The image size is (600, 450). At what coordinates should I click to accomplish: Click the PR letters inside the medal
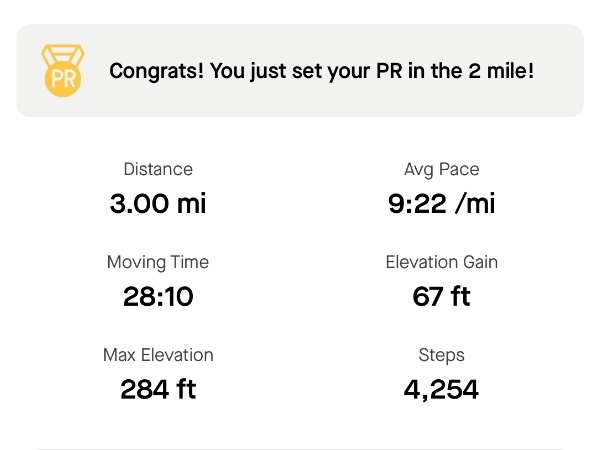click(x=63, y=80)
